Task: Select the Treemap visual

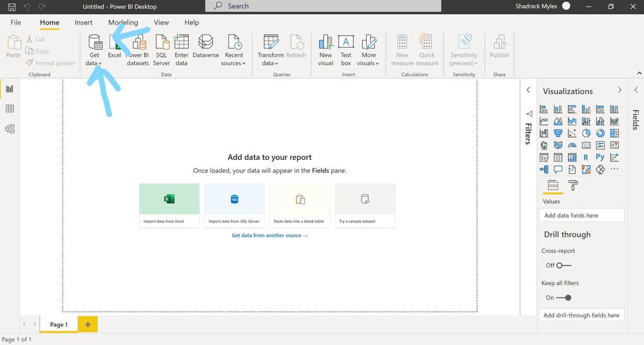Action: click(x=614, y=133)
